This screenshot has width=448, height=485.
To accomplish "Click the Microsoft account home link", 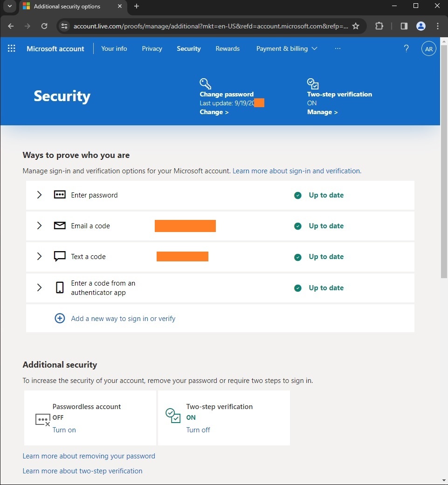I will (55, 48).
